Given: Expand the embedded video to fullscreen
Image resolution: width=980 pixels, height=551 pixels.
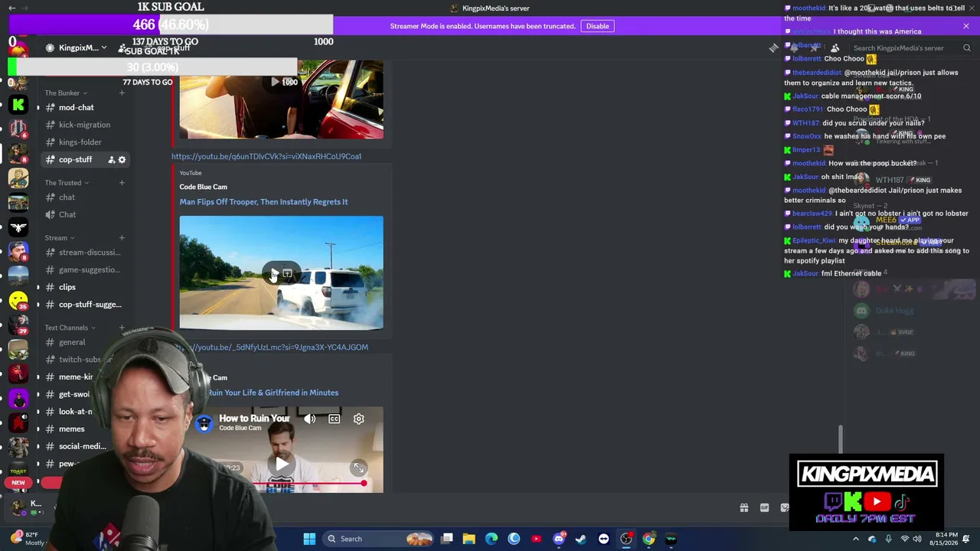Looking at the screenshot, I should 358,468.
